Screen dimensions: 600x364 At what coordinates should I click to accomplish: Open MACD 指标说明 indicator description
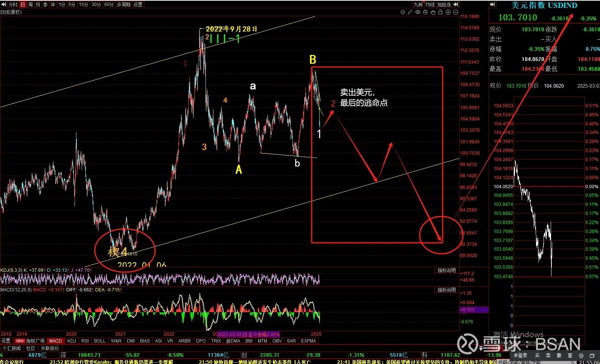446,290
